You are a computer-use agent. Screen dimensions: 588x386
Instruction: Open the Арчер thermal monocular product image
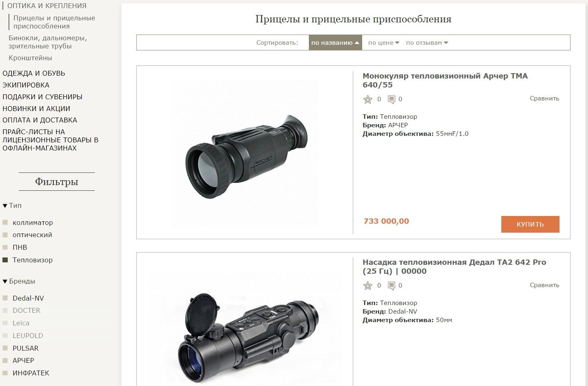click(x=245, y=153)
